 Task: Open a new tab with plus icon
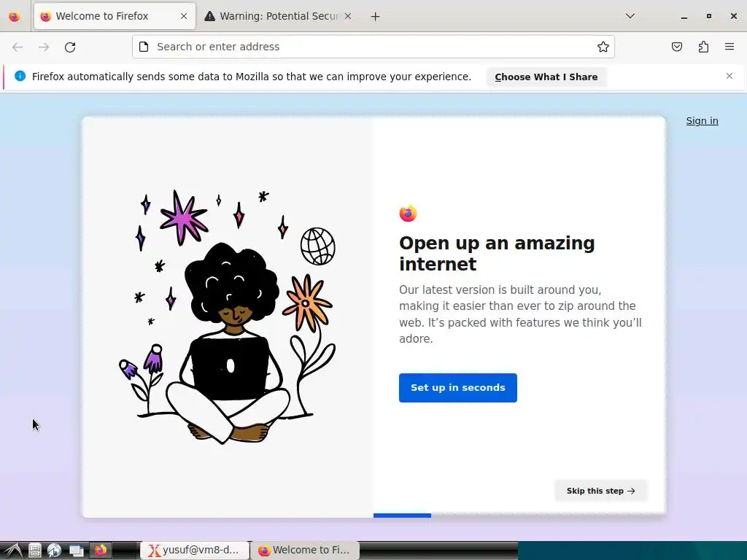[376, 17]
